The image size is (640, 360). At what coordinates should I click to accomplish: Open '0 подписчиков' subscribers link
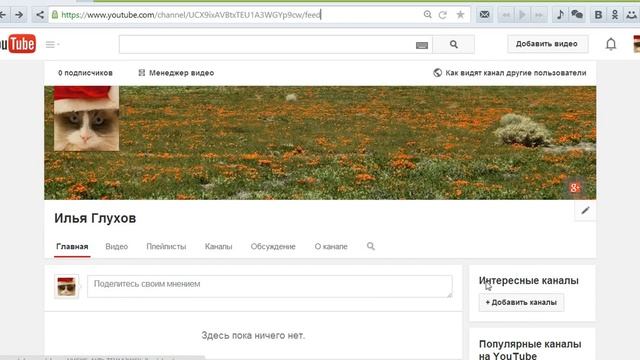point(85,73)
